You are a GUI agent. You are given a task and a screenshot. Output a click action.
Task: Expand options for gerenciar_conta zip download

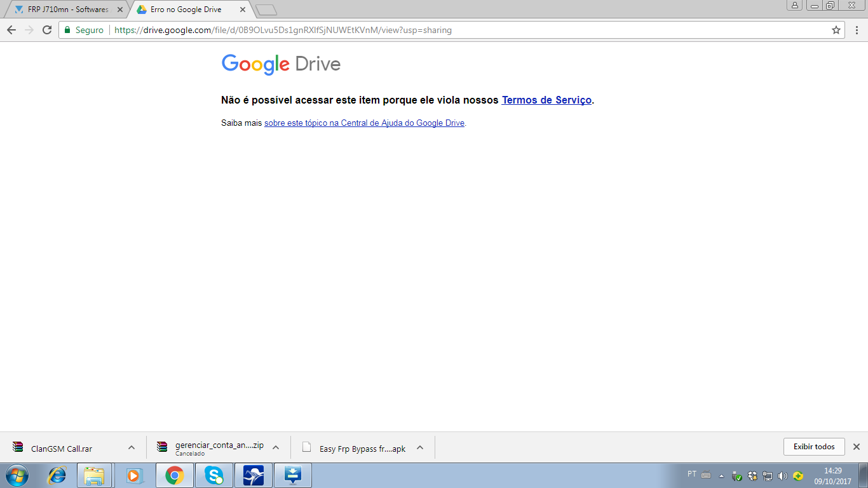(276, 447)
